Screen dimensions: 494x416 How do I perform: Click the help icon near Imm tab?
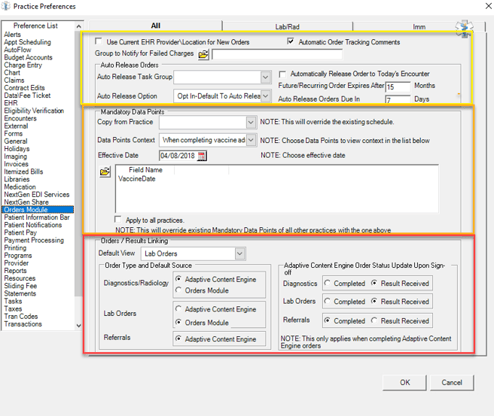click(464, 28)
